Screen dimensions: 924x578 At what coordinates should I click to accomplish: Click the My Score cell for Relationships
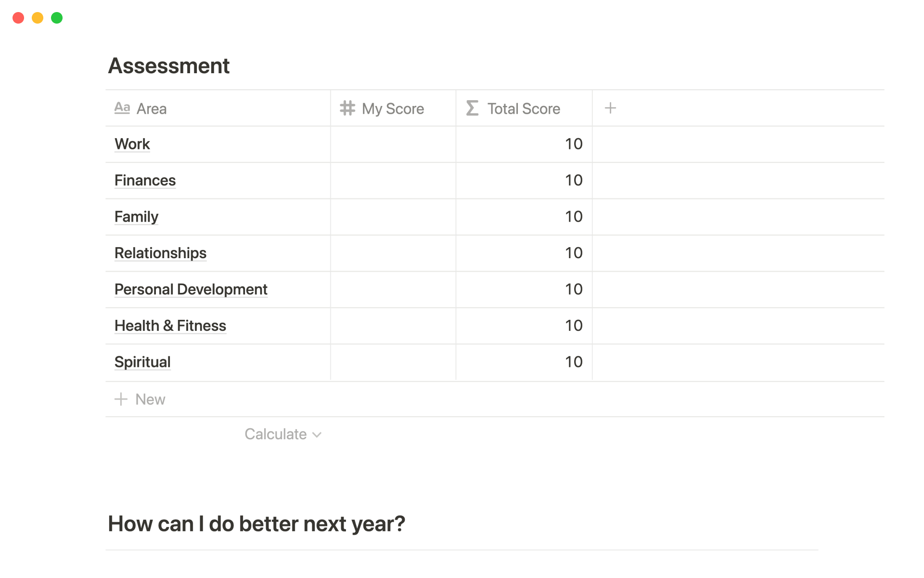pos(393,253)
